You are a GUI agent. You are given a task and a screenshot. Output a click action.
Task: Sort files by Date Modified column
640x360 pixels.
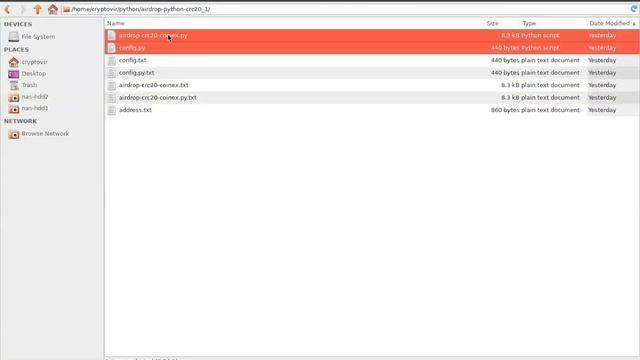612,23
